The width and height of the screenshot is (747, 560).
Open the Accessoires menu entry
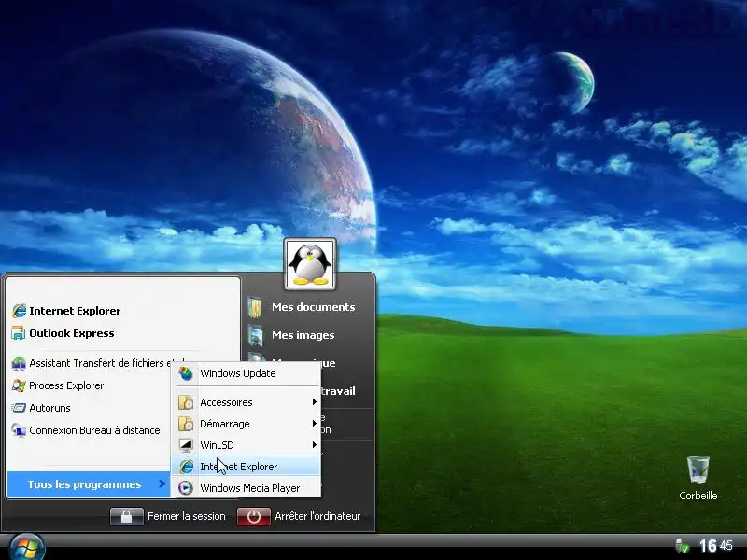(246, 402)
